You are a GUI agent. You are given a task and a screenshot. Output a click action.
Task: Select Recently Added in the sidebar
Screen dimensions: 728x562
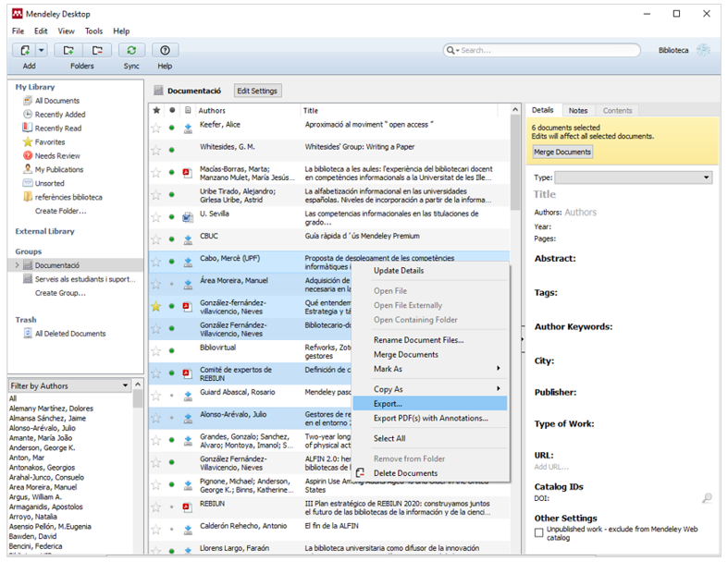pyautogui.click(x=60, y=115)
